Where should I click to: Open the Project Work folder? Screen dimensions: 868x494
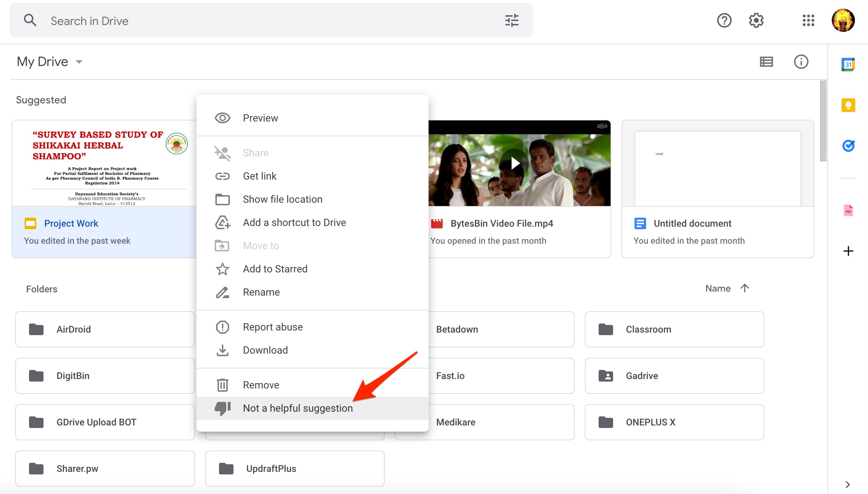click(x=71, y=223)
